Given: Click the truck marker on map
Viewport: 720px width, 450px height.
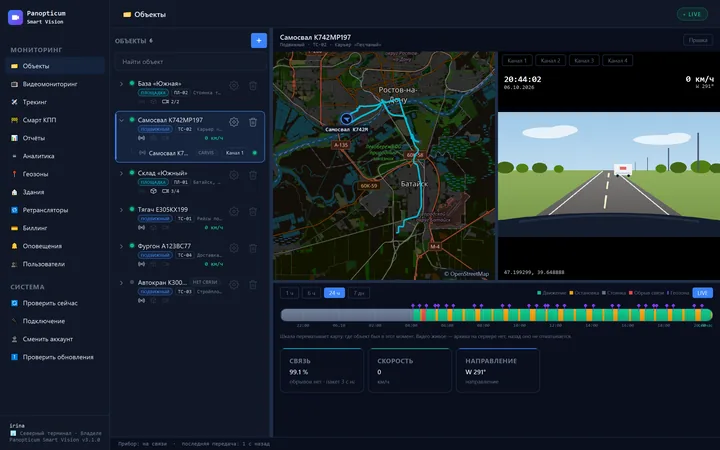Looking at the screenshot, I should (347, 119).
